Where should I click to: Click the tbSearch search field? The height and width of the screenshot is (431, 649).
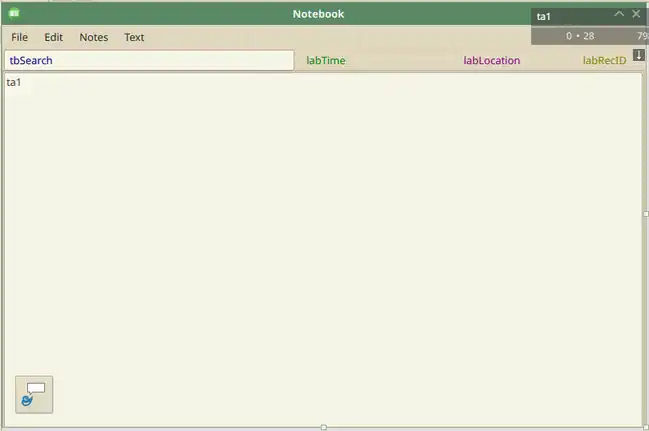(x=149, y=60)
